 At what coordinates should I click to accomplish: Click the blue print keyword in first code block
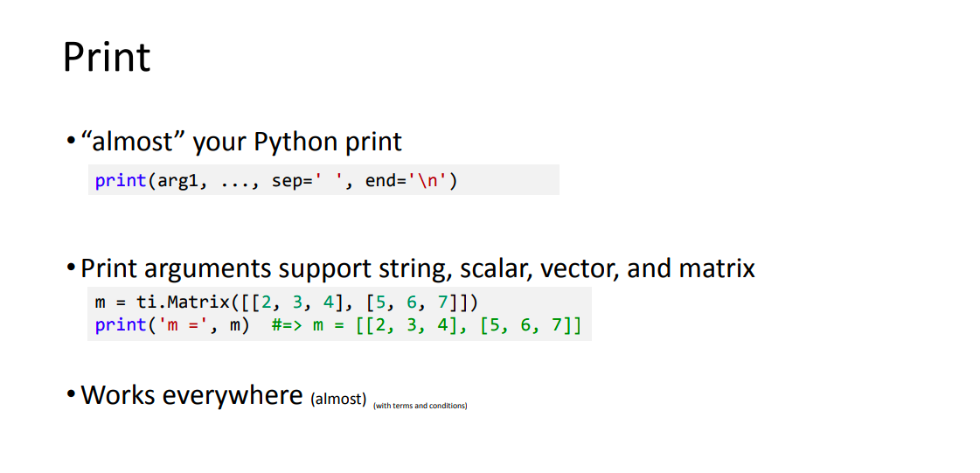pos(121,181)
